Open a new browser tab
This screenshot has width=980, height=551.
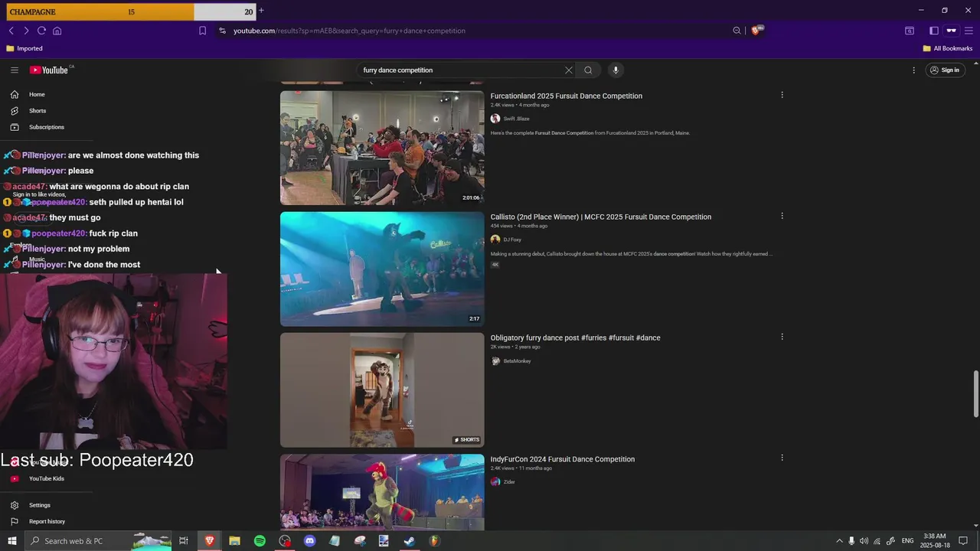point(261,11)
